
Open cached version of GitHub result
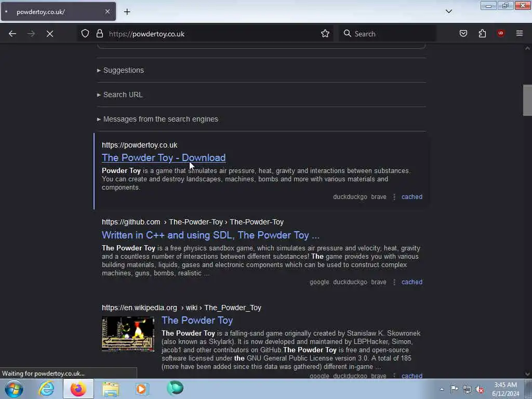click(412, 282)
